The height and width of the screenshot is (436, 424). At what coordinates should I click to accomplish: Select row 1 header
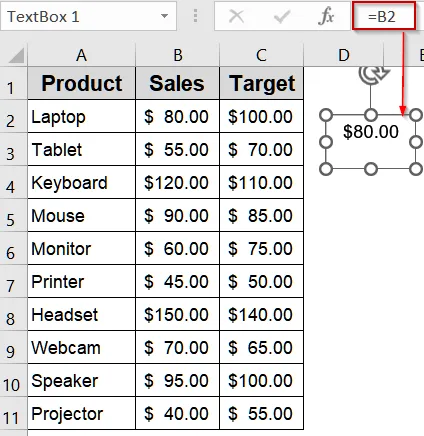pyautogui.click(x=13, y=83)
